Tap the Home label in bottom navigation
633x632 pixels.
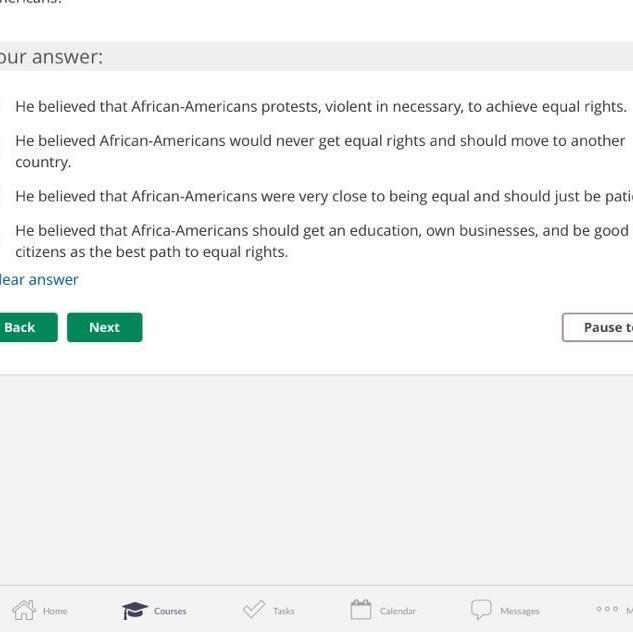point(55,611)
